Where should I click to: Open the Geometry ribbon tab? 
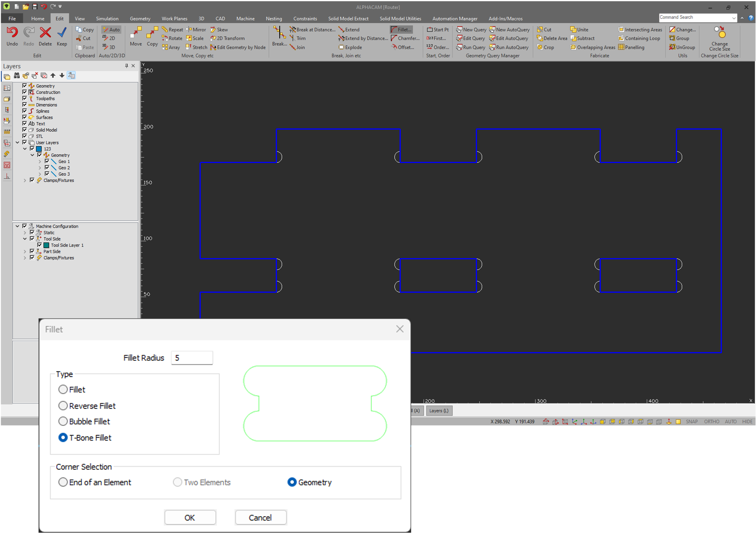click(x=140, y=19)
